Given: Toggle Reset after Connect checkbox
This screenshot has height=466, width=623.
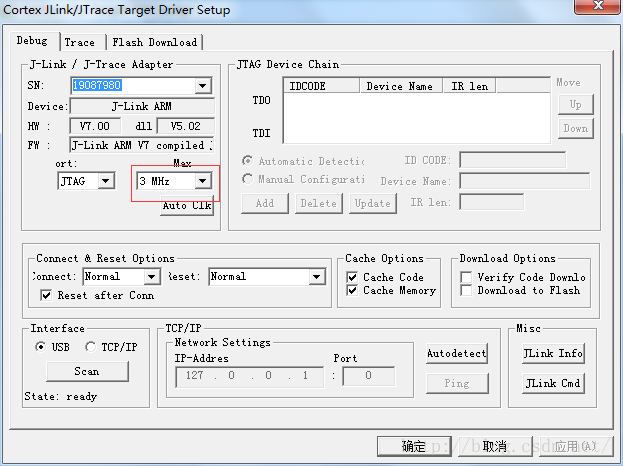Looking at the screenshot, I should click(46, 295).
